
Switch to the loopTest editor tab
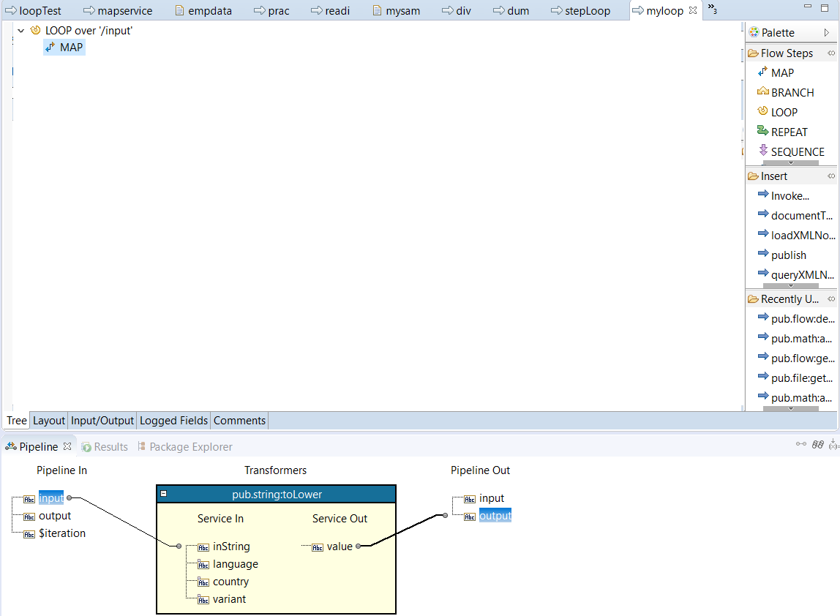pos(33,11)
